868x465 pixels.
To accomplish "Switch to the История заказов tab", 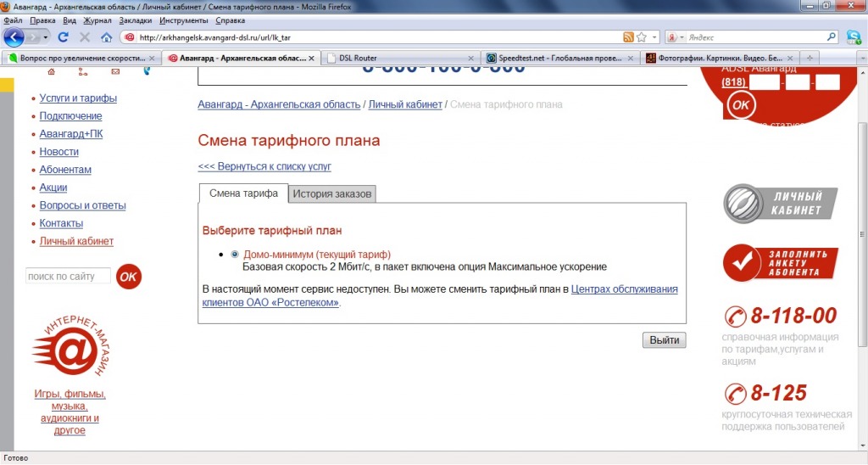I will click(x=332, y=194).
